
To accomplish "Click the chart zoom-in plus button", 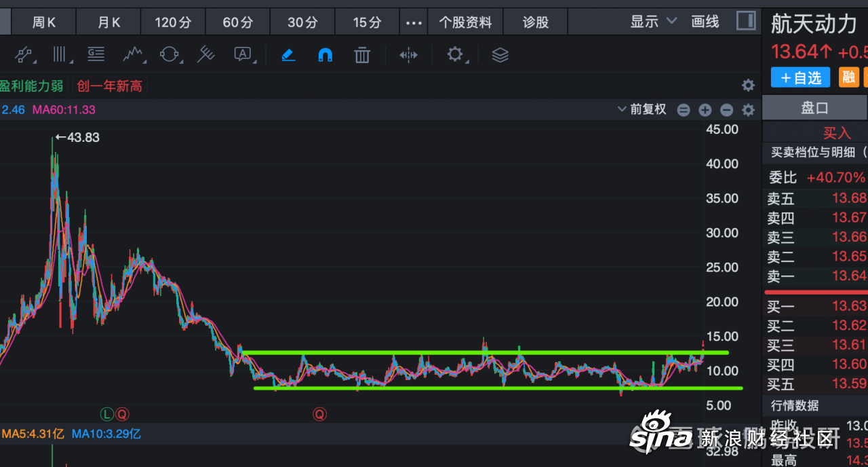I will coord(705,110).
